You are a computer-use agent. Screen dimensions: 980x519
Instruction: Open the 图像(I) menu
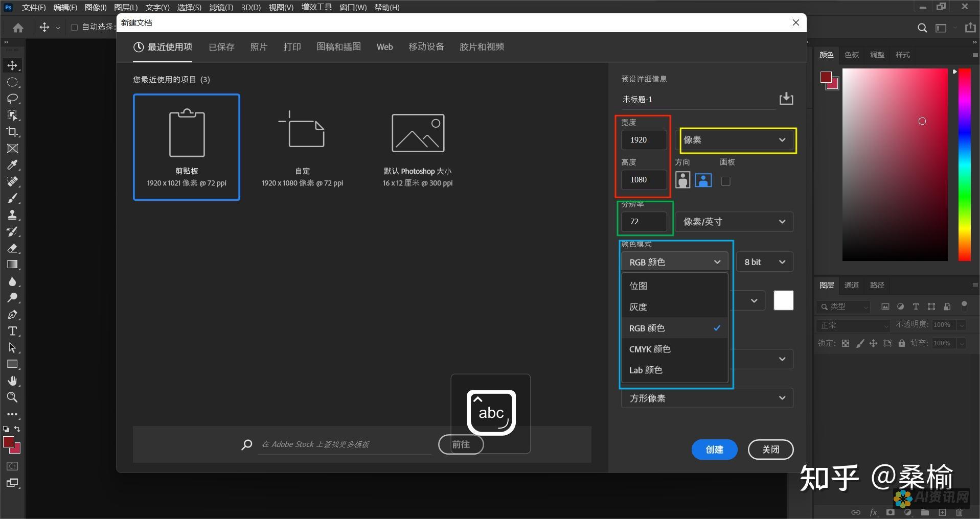96,7
